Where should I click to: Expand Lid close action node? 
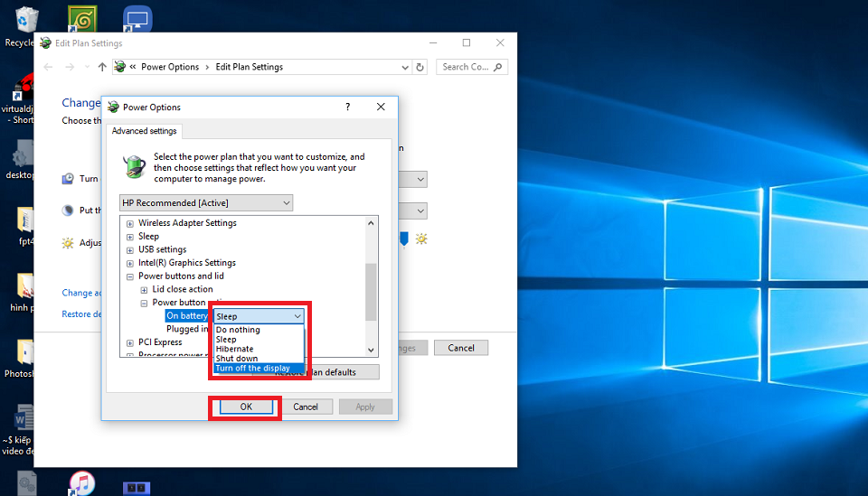click(144, 290)
